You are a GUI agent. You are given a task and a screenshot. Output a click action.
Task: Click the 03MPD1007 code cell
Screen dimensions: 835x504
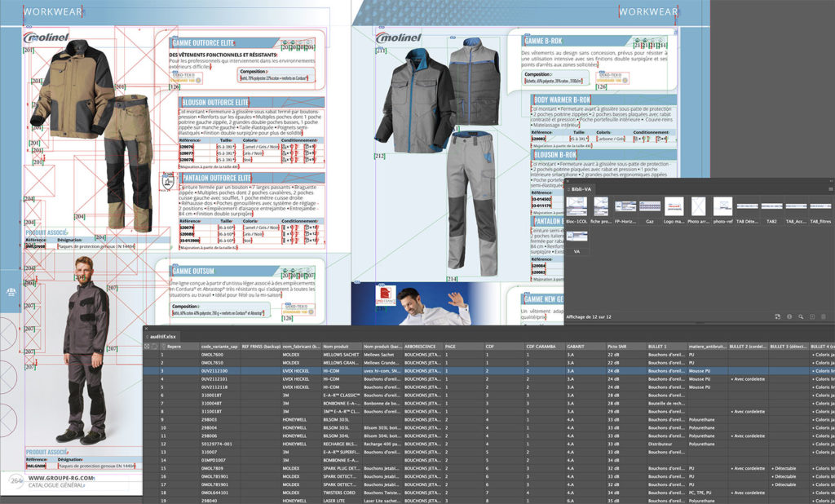click(219, 460)
